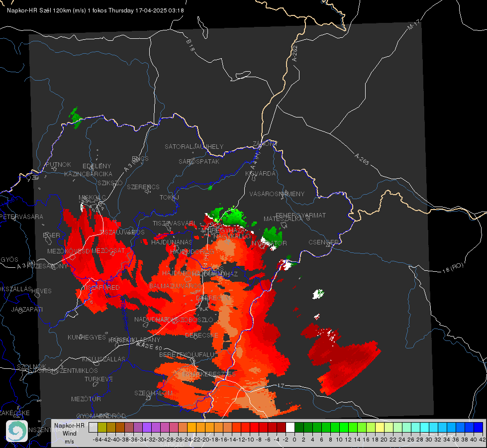
Task: Click the -64 value on legend scale
Action: (97, 440)
